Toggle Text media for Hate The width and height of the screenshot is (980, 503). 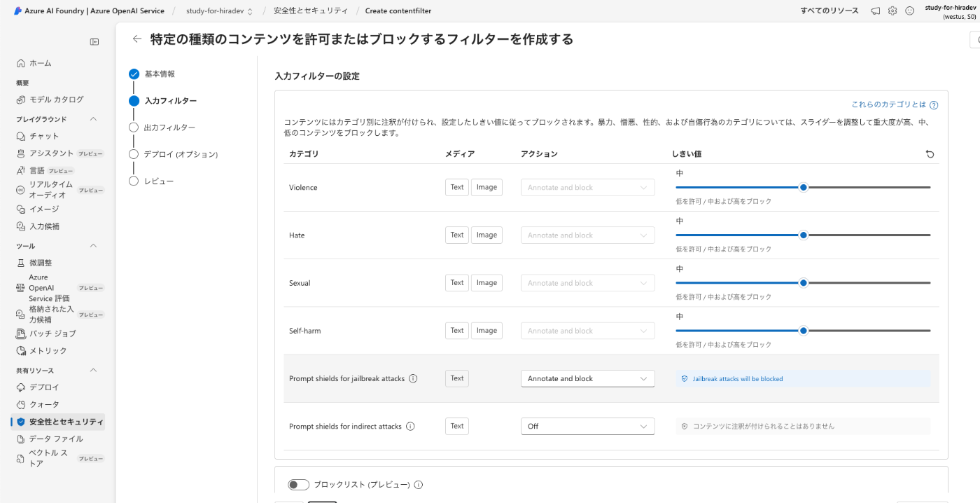[457, 235]
